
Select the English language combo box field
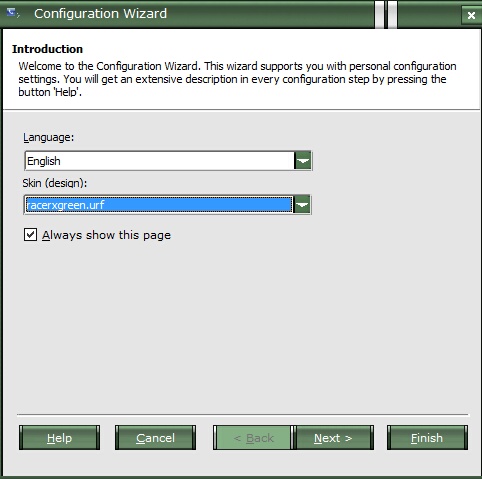click(168, 161)
